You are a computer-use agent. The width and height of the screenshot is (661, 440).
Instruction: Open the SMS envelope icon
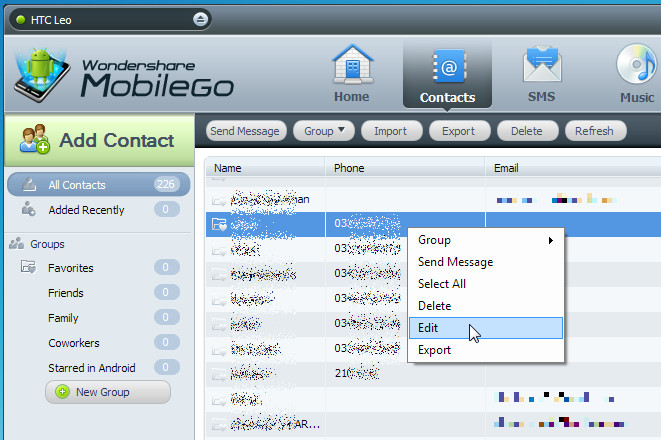tap(542, 65)
